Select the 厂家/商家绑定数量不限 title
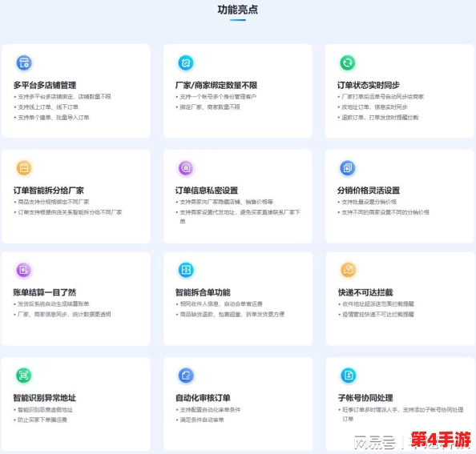Image resolution: width=476 pixels, height=454 pixels. [216, 85]
